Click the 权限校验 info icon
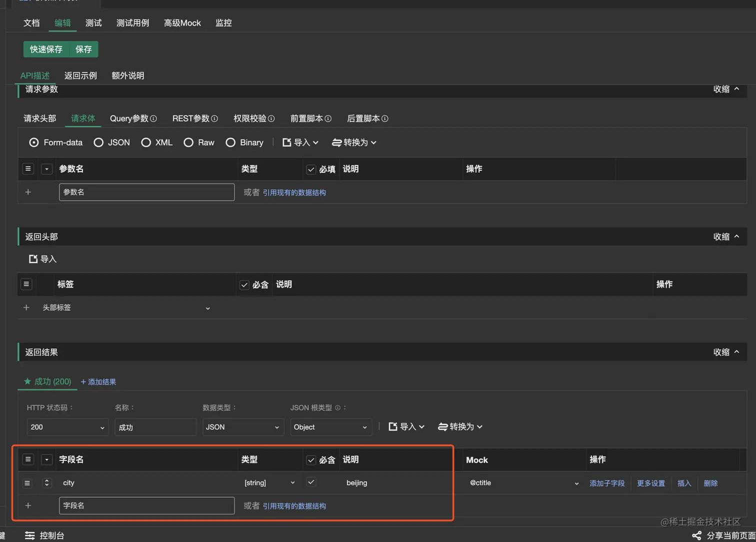Screen dimensions: 756x542 [271, 119]
